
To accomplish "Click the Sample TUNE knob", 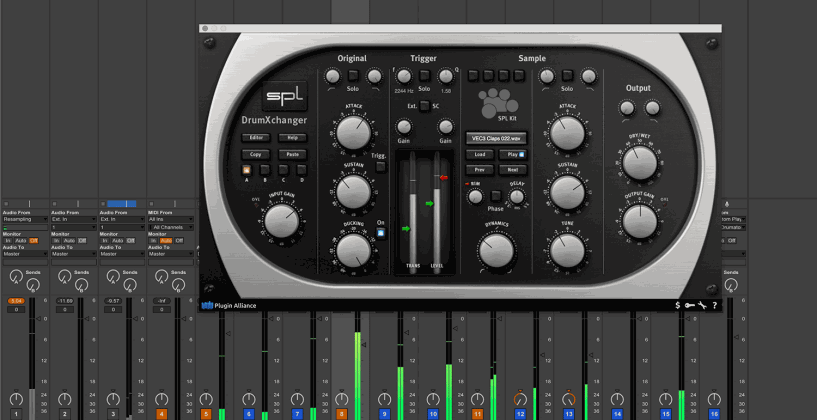I will (x=567, y=250).
